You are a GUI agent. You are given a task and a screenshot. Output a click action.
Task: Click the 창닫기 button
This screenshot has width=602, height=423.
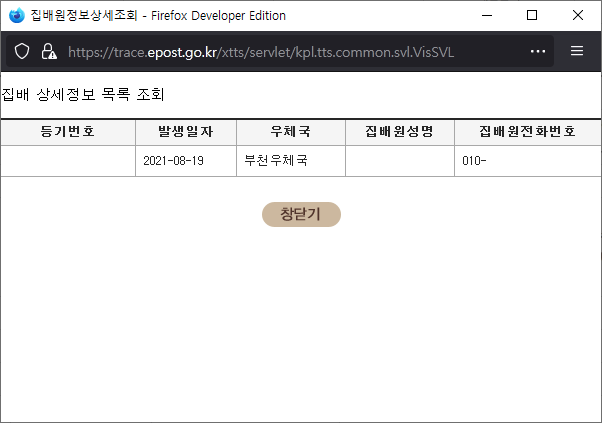coord(301,214)
